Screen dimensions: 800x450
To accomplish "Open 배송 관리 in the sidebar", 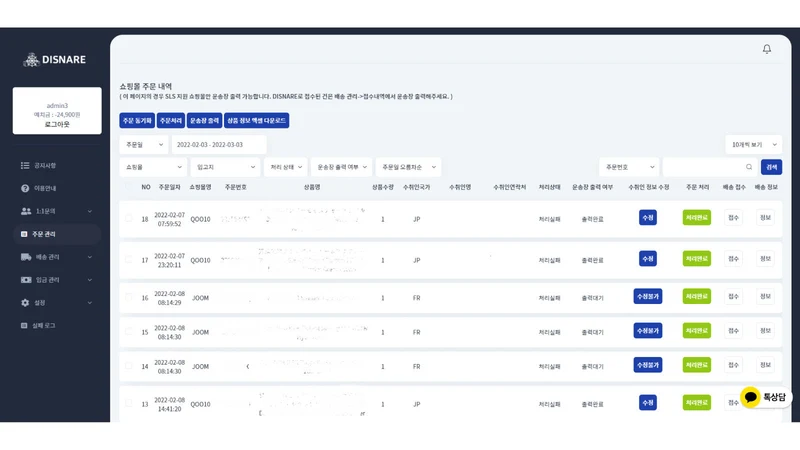I will (x=47, y=257).
